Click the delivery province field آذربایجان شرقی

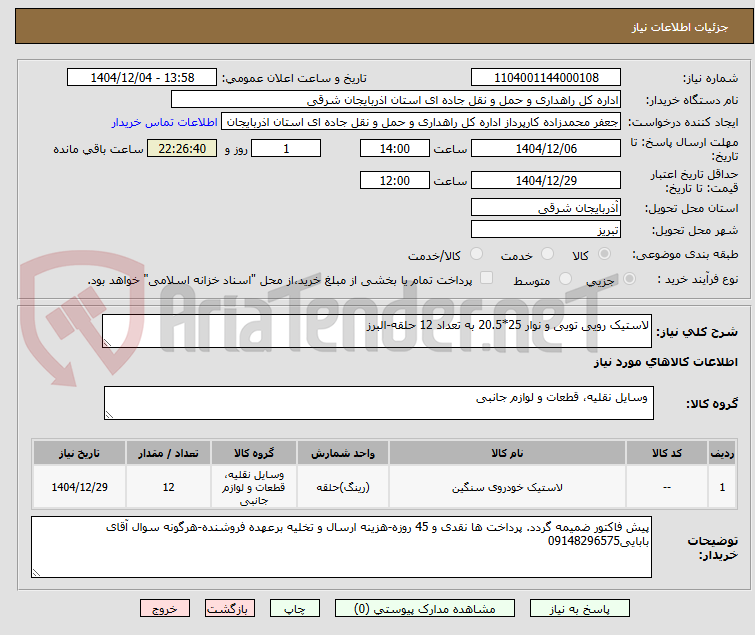[x=546, y=207]
